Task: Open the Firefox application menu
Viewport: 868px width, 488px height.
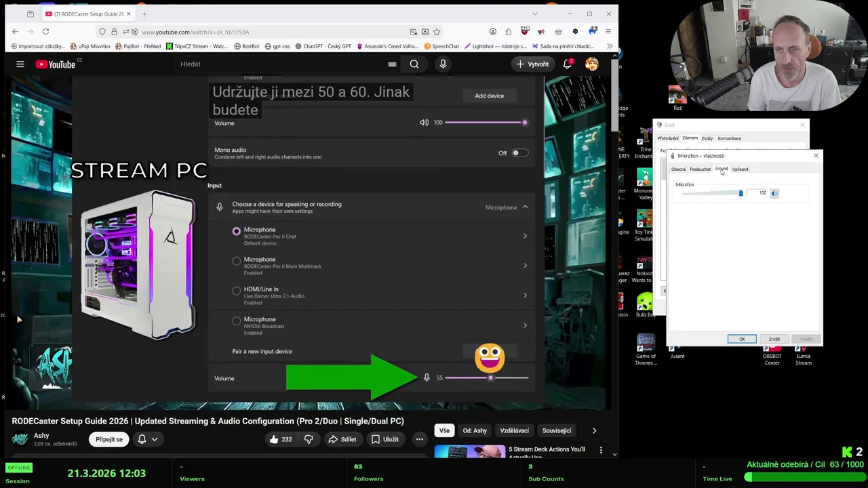Action: click(608, 31)
